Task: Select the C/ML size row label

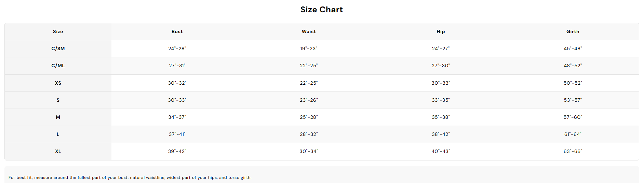Action: [58, 66]
